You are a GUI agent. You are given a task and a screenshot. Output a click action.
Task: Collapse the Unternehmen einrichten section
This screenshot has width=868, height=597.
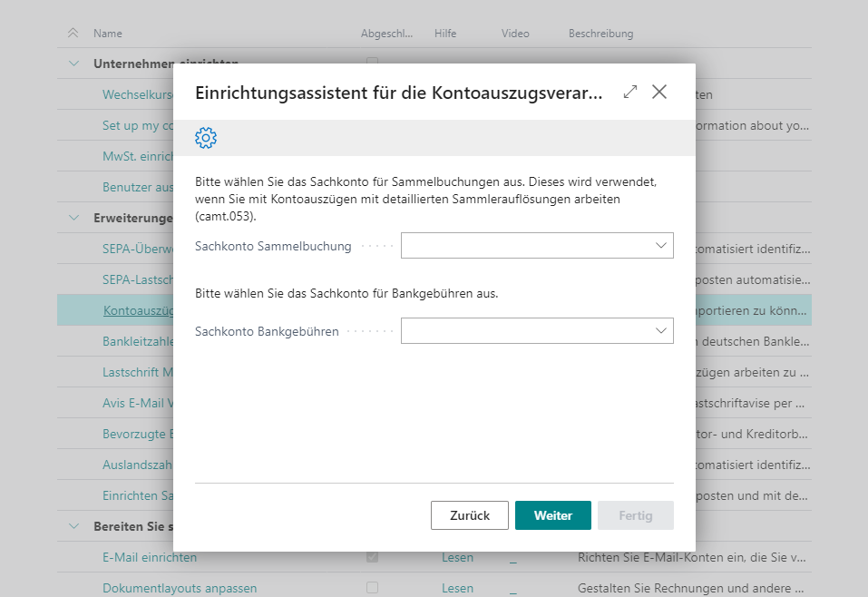[x=75, y=64]
